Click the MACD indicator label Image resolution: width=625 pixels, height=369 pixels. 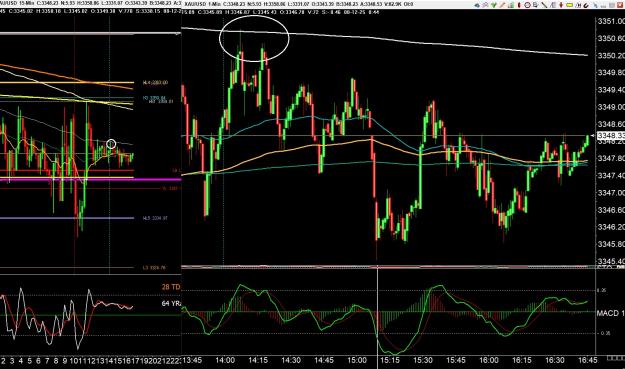point(611,313)
